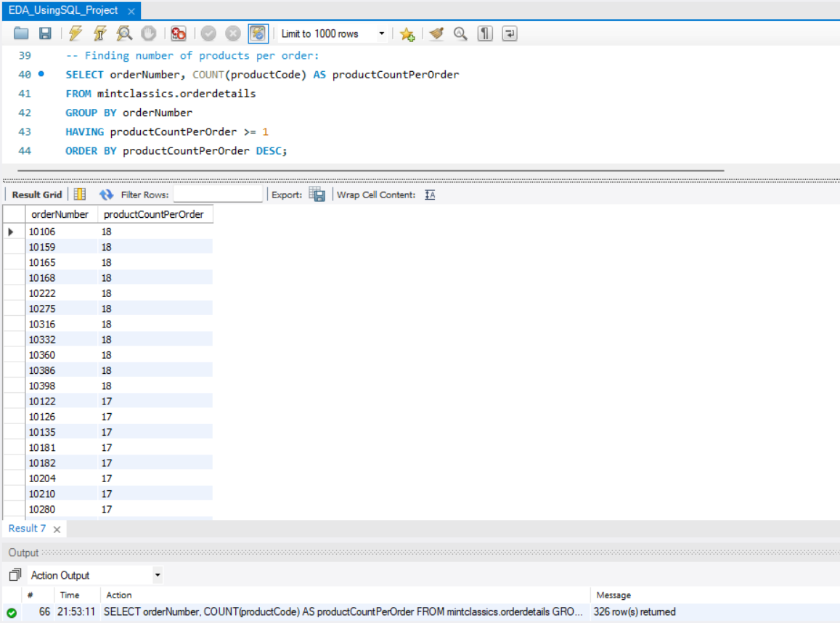The image size is (840, 623).
Task: Save the script to file
Action: click(x=45, y=33)
